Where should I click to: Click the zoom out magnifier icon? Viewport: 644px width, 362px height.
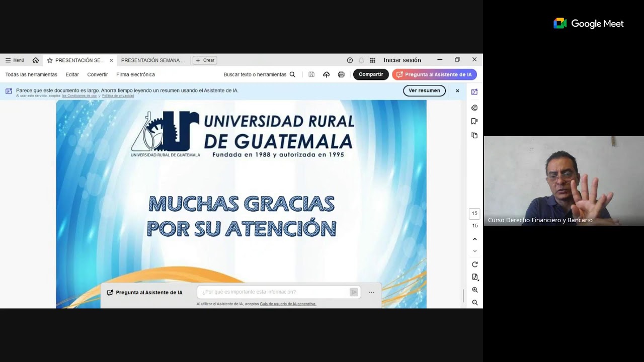pos(474,303)
